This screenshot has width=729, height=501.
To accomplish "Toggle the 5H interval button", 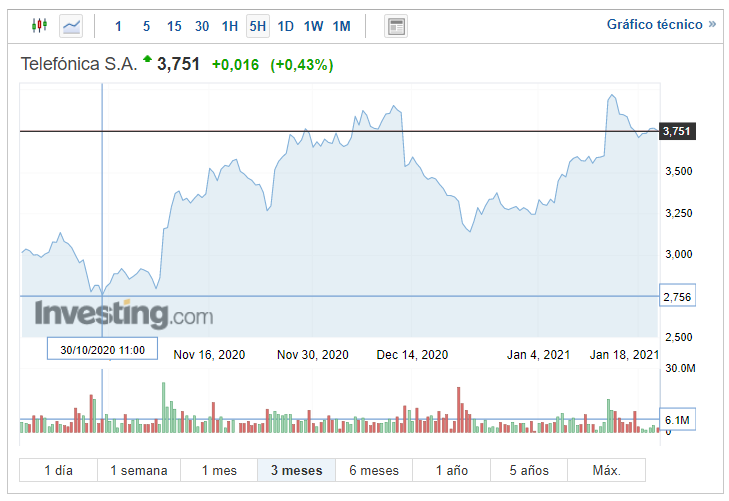I will 258,26.
